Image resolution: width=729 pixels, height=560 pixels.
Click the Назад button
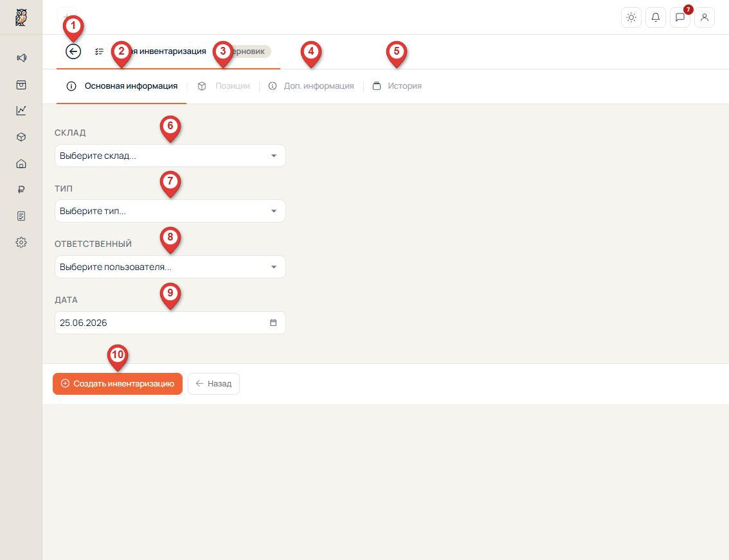click(x=213, y=384)
